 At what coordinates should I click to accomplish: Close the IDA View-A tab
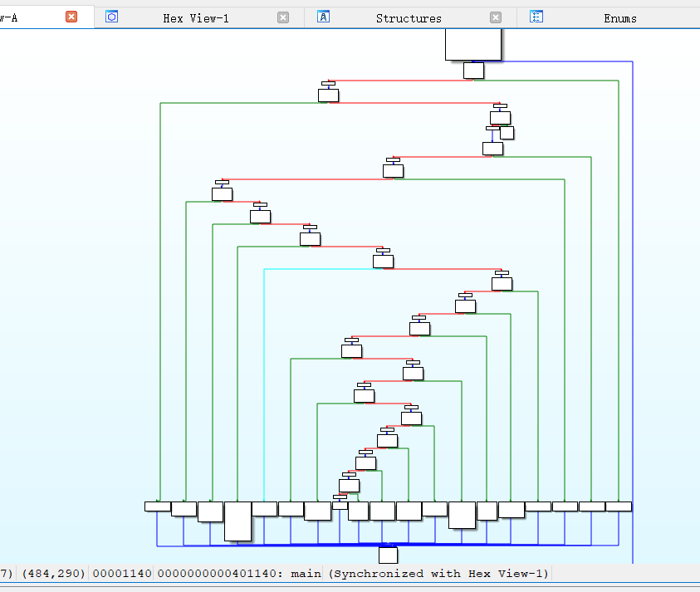tap(71, 17)
